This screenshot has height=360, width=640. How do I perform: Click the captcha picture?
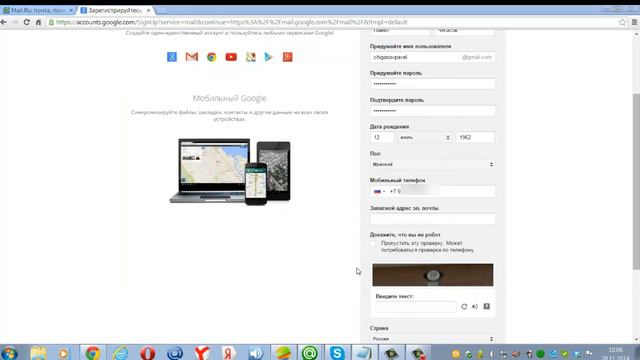[433, 275]
